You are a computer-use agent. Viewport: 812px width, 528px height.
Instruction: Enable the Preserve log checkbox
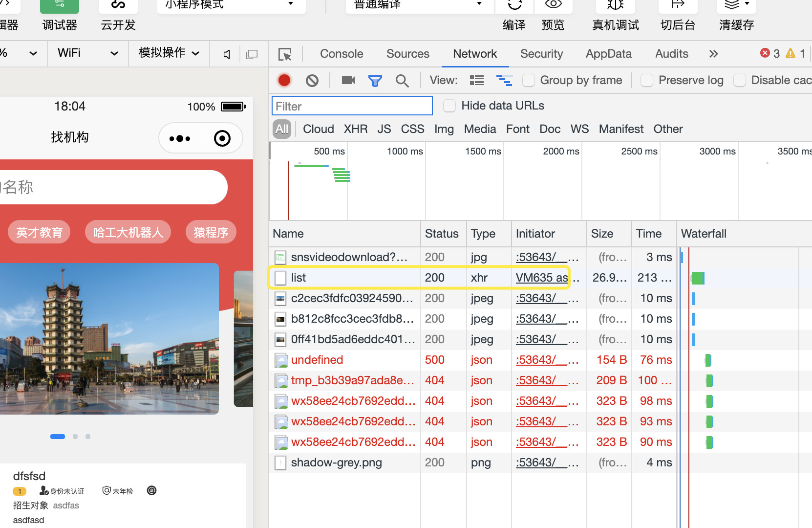click(647, 80)
